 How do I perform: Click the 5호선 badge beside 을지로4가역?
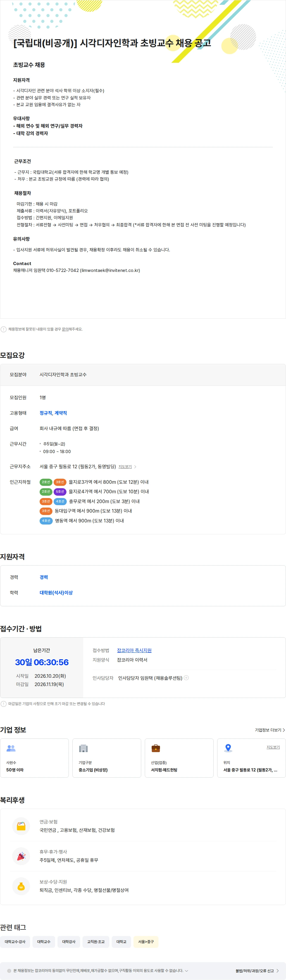pos(60,491)
